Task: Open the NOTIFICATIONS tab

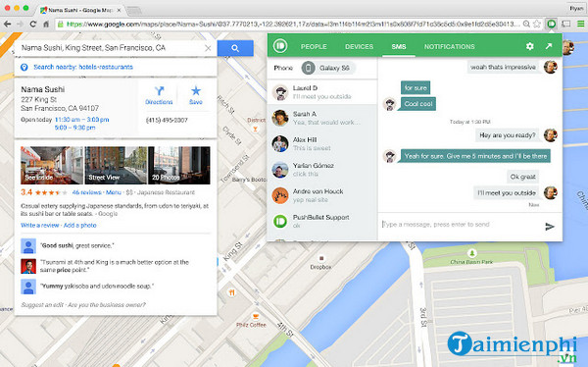Action: point(449,46)
